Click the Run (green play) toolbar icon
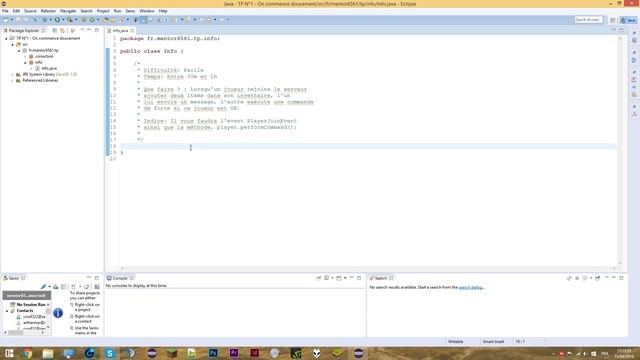This screenshot has height=360, width=640. click(x=57, y=20)
